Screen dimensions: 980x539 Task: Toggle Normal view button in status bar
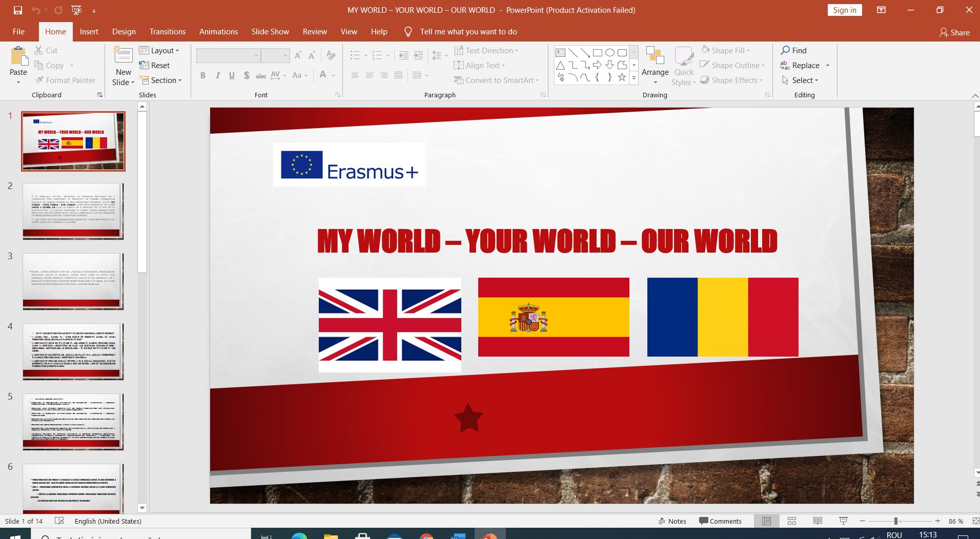click(766, 521)
